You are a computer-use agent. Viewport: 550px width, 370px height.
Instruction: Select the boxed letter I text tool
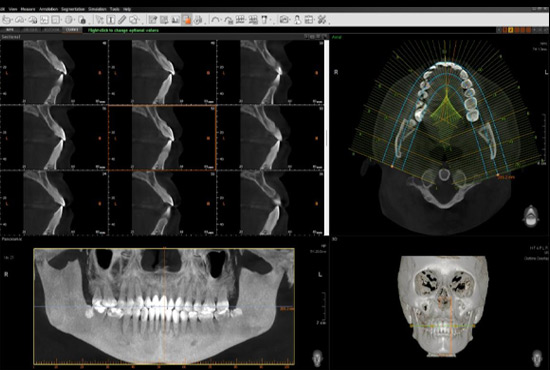tap(110, 20)
